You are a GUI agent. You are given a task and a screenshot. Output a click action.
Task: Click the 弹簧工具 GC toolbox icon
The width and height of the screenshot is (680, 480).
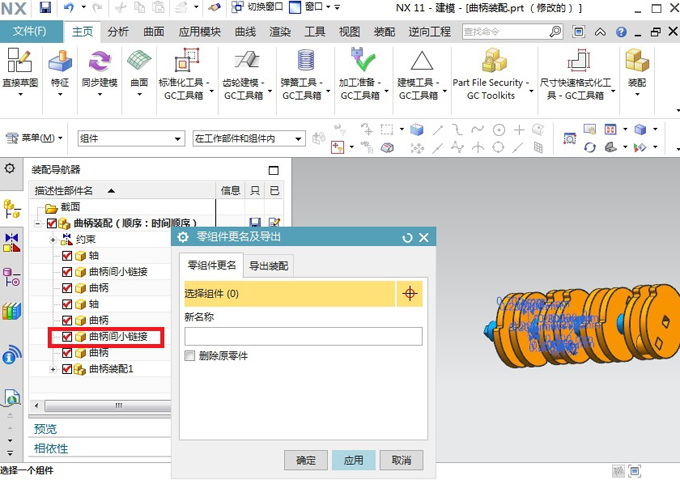coord(302,63)
